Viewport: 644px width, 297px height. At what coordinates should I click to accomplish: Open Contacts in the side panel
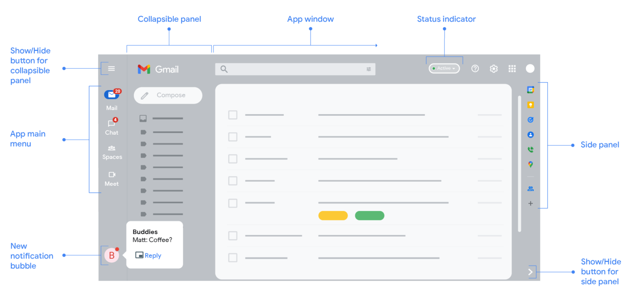tap(530, 135)
